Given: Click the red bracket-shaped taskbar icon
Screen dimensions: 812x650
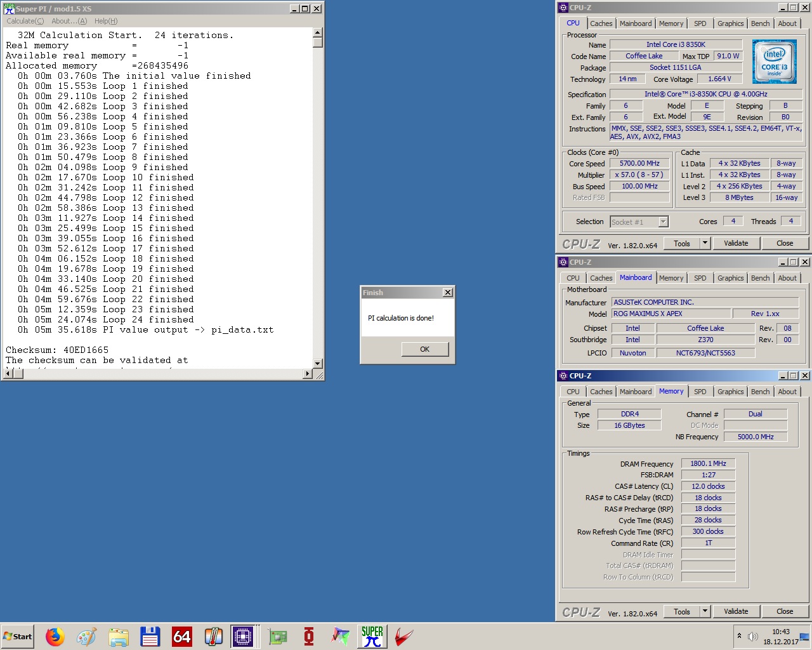Looking at the screenshot, I should click(309, 636).
